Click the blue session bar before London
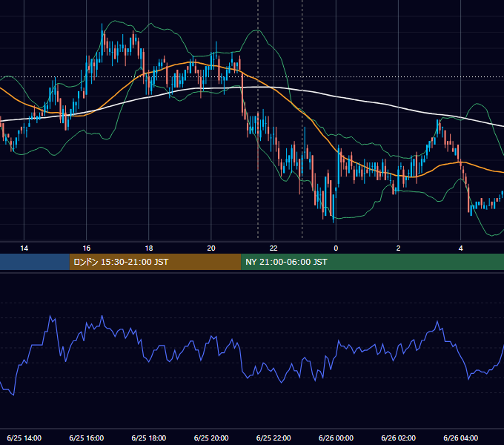504x445 pixels. tap(35, 262)
